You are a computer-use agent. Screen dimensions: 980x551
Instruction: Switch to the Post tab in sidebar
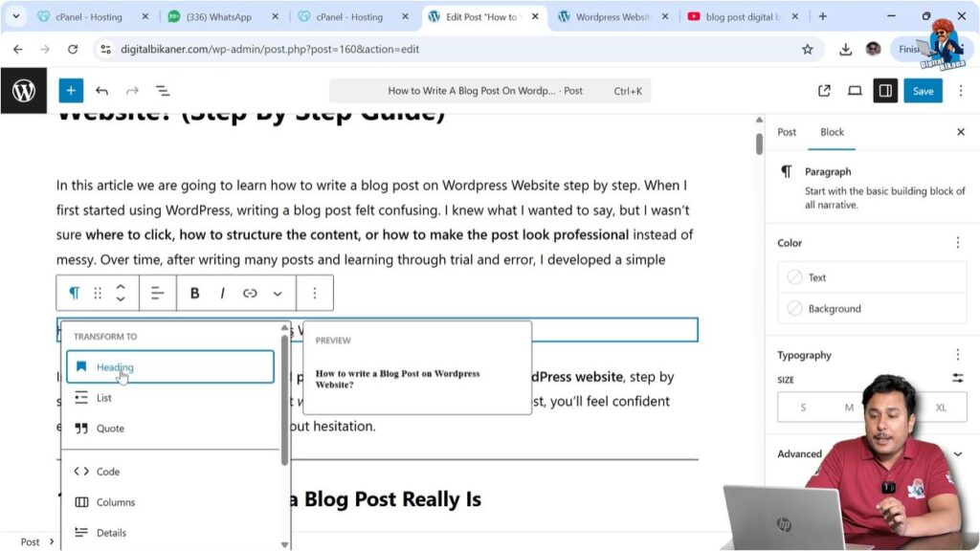tap(786, 132)
